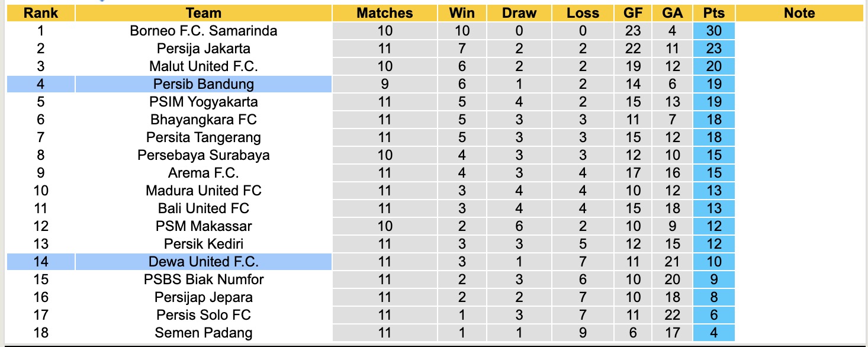Select the Matches column header
868x347 pixels.
[384, 13]
